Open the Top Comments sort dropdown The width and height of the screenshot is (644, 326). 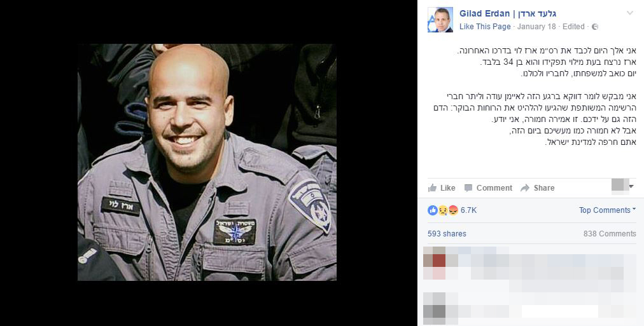[607, 210]
